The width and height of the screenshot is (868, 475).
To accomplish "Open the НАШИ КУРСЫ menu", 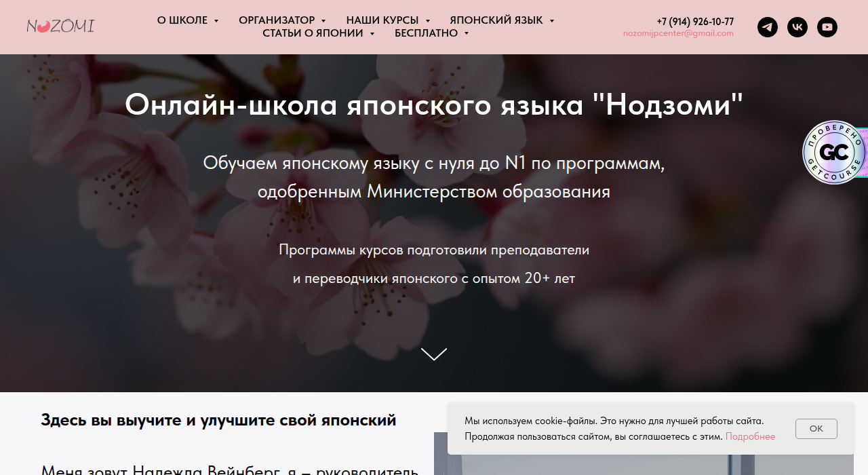I will point(382,20).
